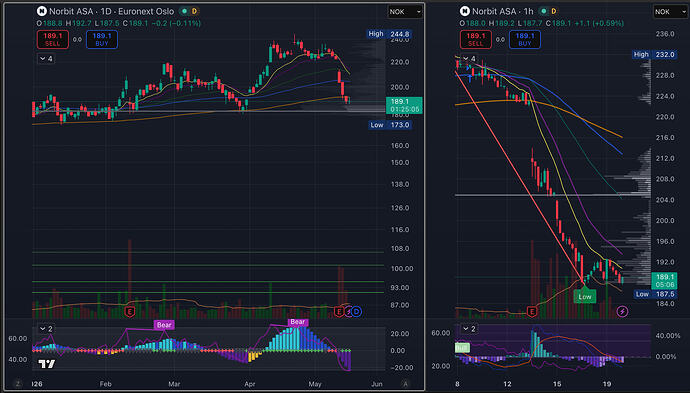Expand the 2-indicator legend in the 1D lower pane
The height and width of the screenshot is (393, 690).
[x=46, y=329]
